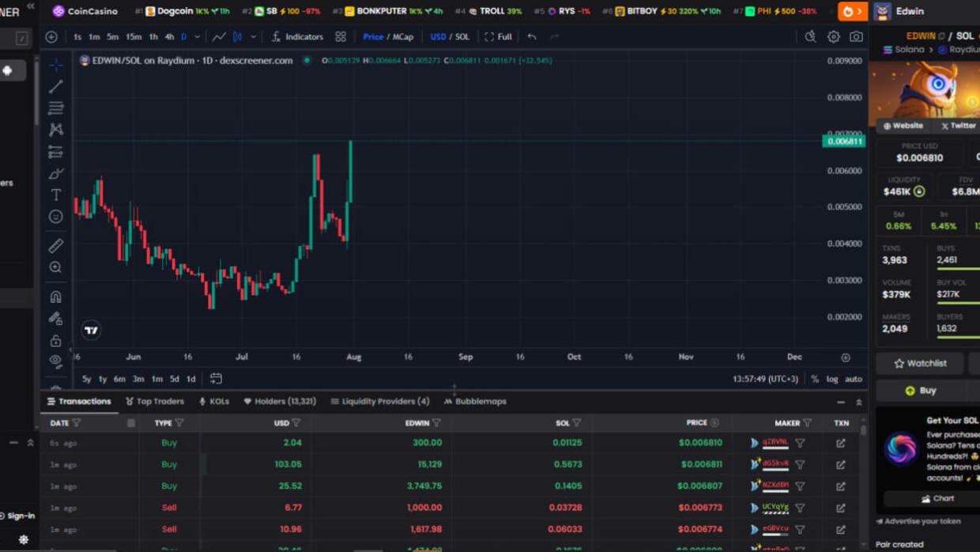Screen dimensions: 980x552
Task: Select the text annotation tool
Action: [55, 195]
